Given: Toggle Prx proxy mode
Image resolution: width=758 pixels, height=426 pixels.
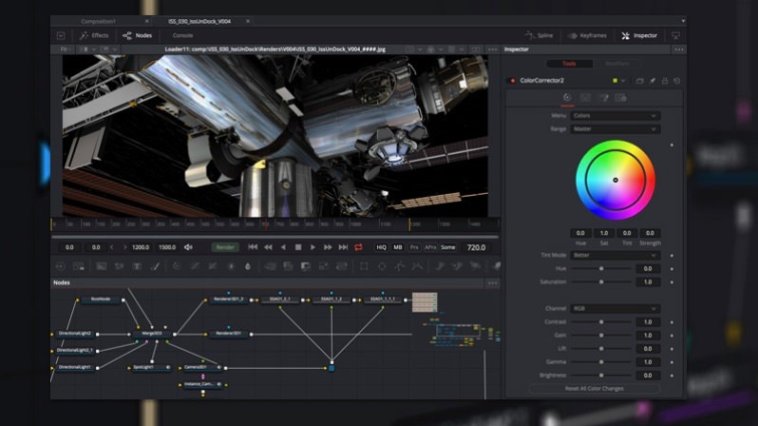Looking at the screenshot, I should (414, 247).
